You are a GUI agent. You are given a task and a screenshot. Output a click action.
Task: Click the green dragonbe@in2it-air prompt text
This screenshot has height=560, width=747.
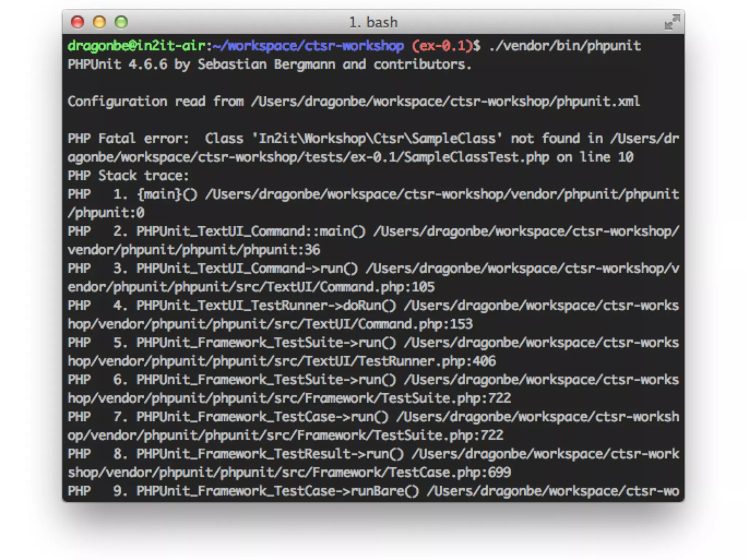[x=136, y=46]
